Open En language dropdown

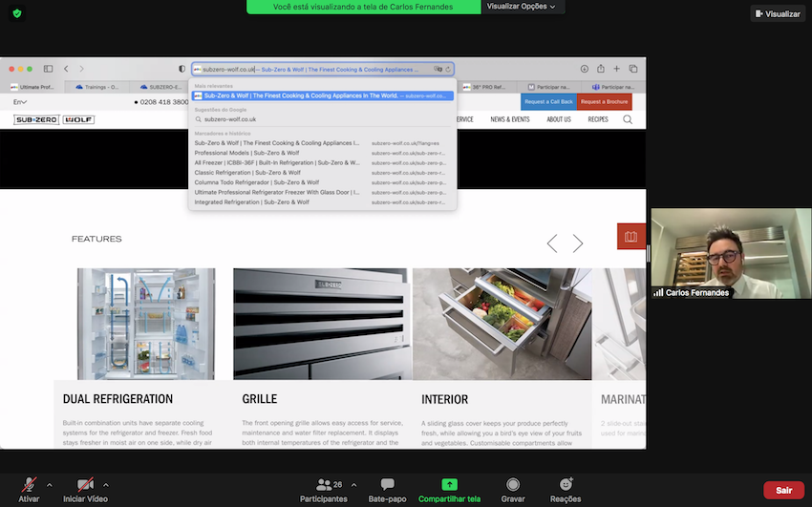pyautogui.click(x=20, y=102)
